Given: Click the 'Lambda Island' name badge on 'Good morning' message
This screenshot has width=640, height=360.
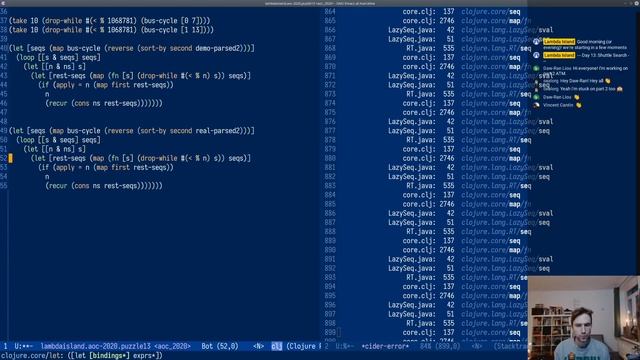Looking at the screenshot, I should coord(559,42).
